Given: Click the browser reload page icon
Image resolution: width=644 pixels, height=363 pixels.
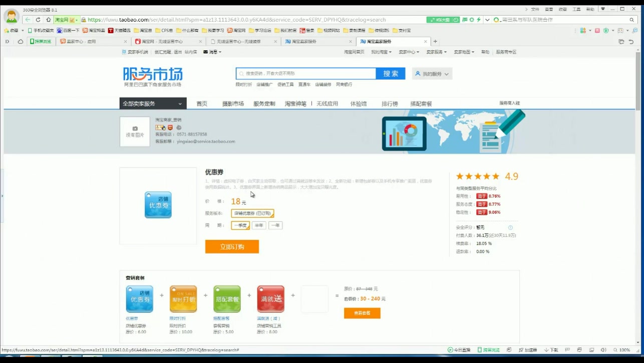Looking at the screenshot, I should pyautogui.click(x=38, y=20).
